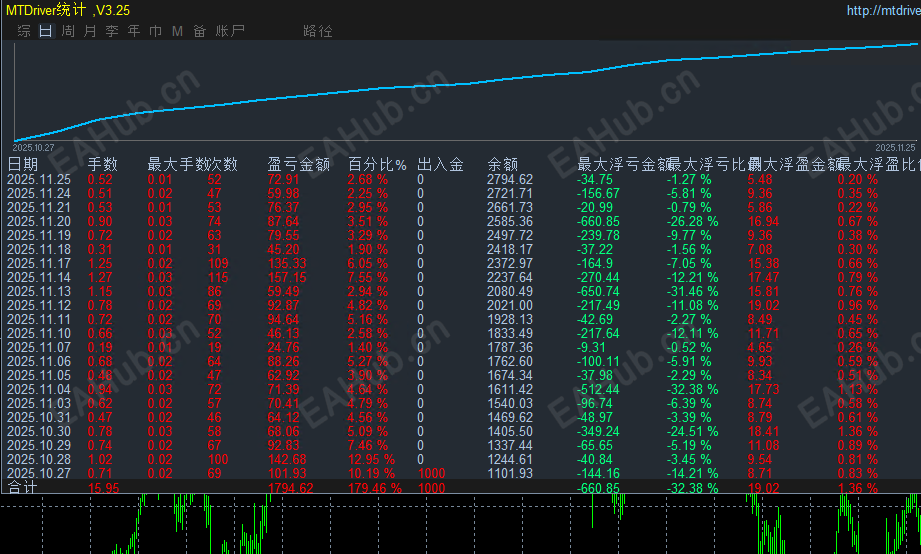Click balance value 2021.00
Screen dimensions: 921x554
click(x=510, y=305)
